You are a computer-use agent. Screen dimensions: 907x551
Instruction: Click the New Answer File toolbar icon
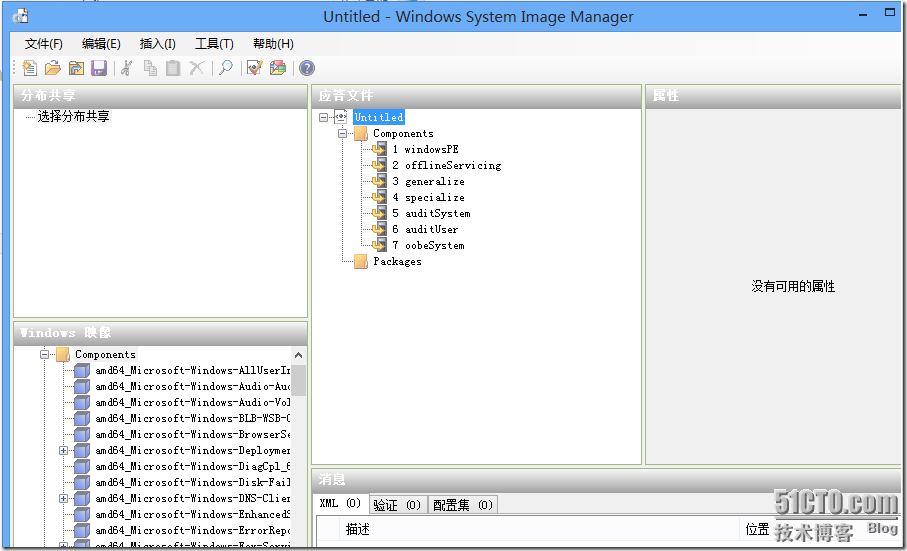pyautogui.click(x=30, y=68)
